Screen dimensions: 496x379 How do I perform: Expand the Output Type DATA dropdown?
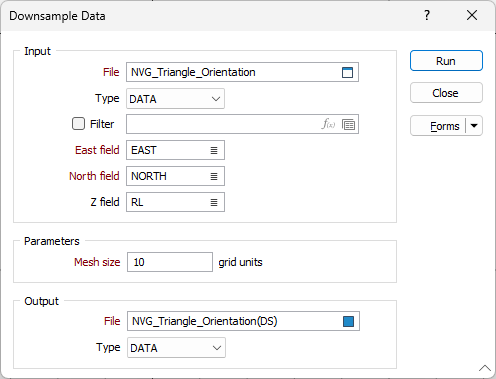(176, 348)
